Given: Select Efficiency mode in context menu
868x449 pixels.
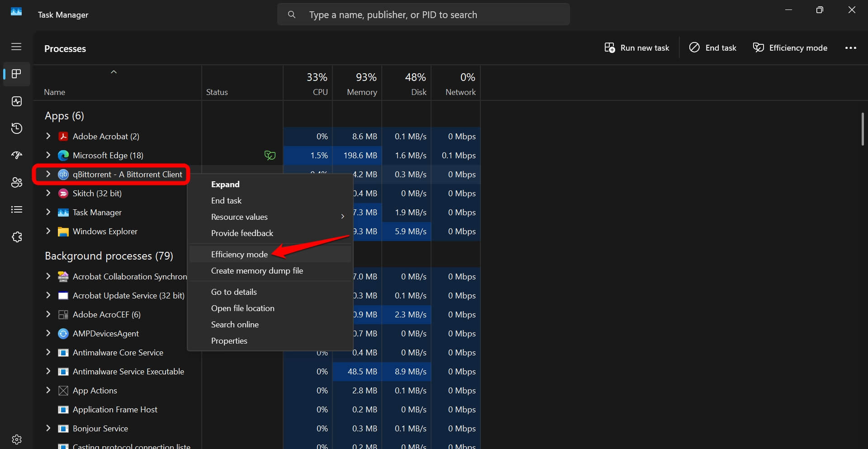Looking at the screenshot, I should pos(270,254).
